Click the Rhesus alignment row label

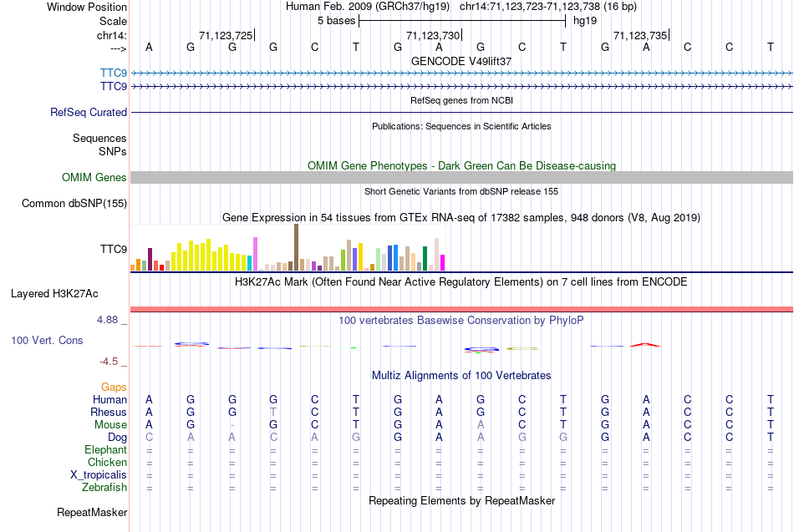109,412
